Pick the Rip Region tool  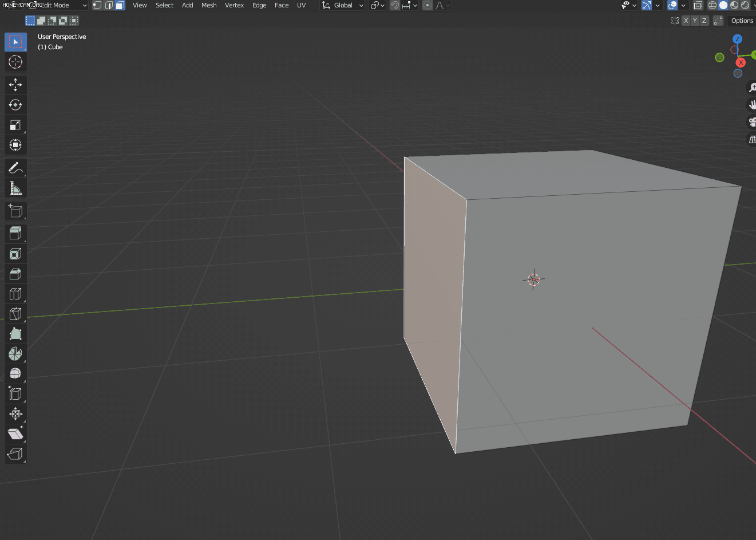[x=15, y=454]
